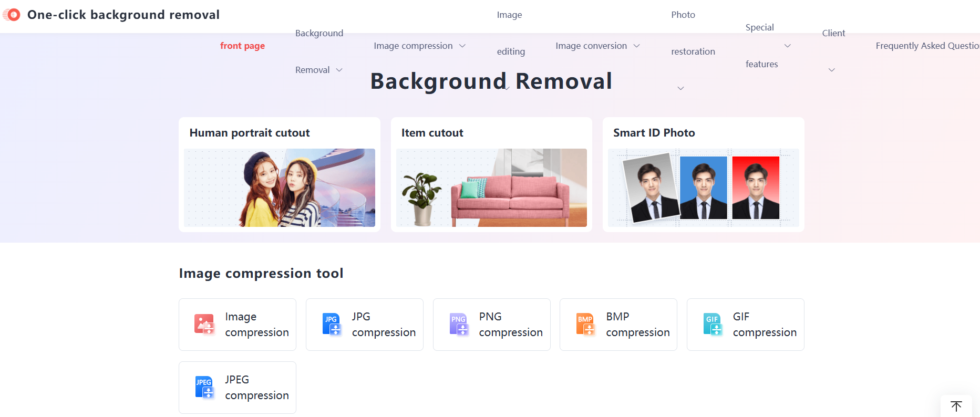Click the Background Removal main heading
Viewport: 980px width, 417px height.
point(491,81)
